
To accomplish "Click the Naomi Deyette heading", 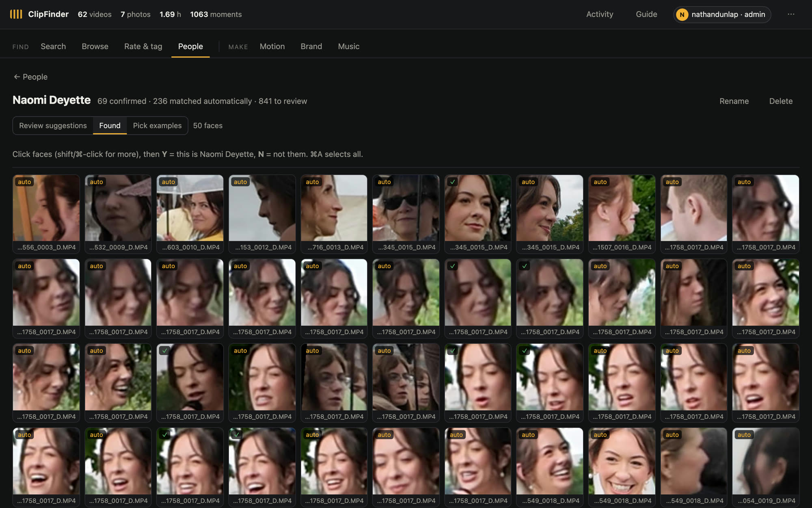I will pyautogui.click(x=52, y=100).
